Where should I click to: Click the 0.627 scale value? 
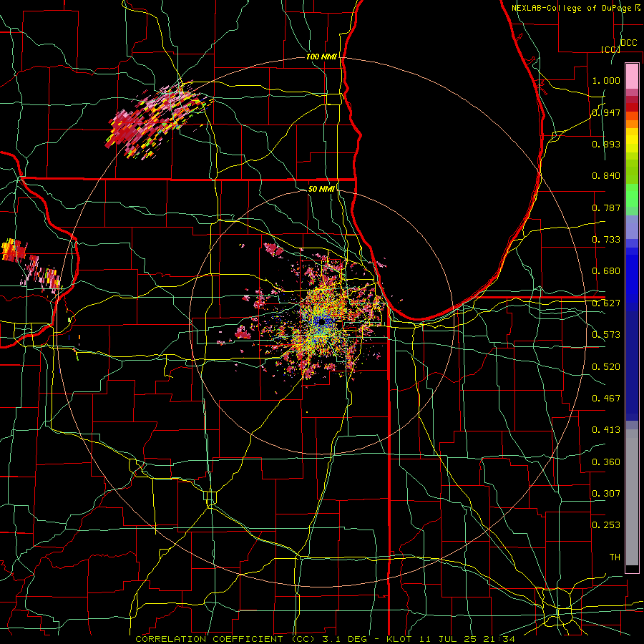[606, 303]
